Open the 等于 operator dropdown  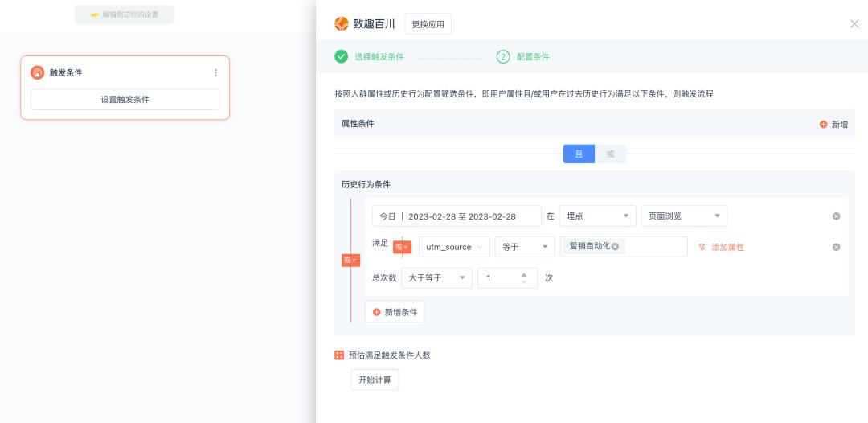[x=525, y=247]
